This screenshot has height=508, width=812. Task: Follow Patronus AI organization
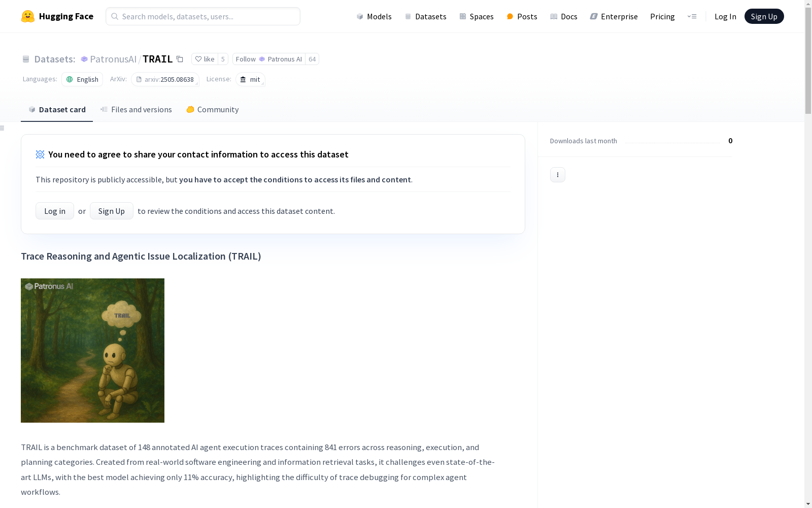pos(269,59)
